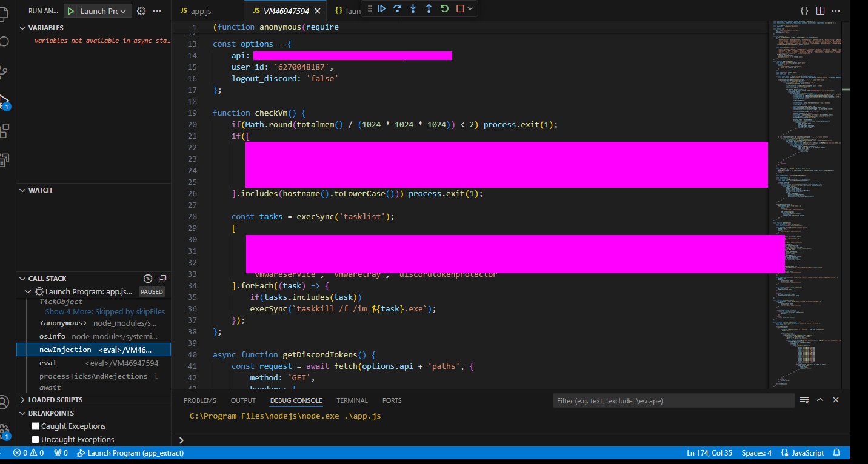
Task: Collapse all in the Call Stack header
Action: [x=162, y=279]
